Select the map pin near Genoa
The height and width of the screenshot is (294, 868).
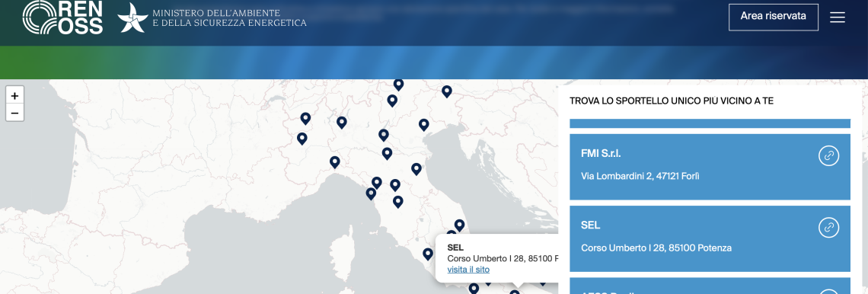(x=334, y=162)
